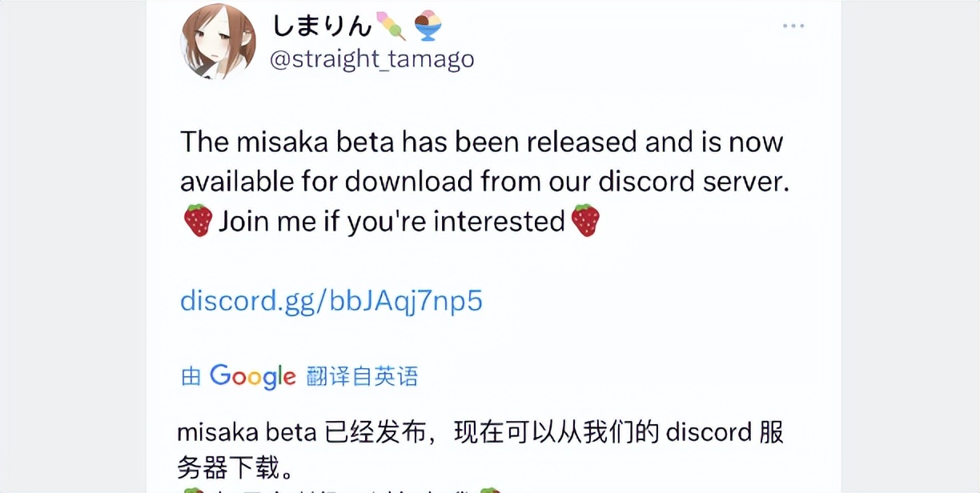Click the "翻译自英语" translation label

click(x=362, y=376)
